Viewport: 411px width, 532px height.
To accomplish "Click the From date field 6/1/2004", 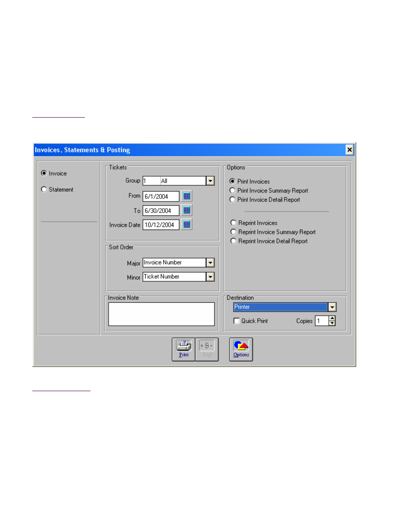I will coord(161,196).
